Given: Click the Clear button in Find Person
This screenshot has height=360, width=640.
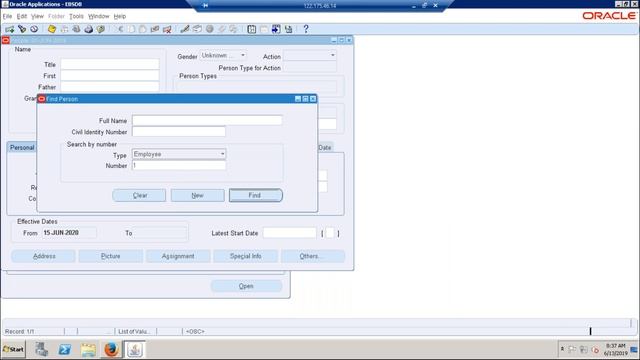Looking at the screenshot, I should (x=139, y=196).
